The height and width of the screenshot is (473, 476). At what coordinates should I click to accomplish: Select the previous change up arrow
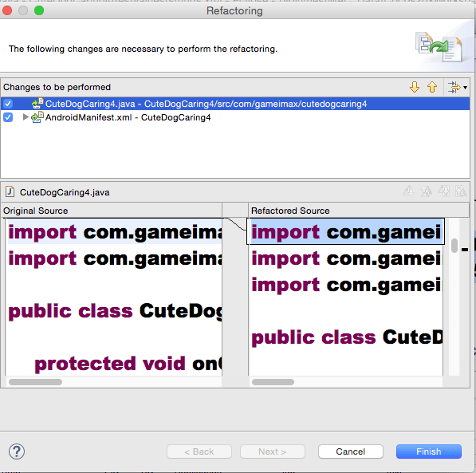coord(432,87)
